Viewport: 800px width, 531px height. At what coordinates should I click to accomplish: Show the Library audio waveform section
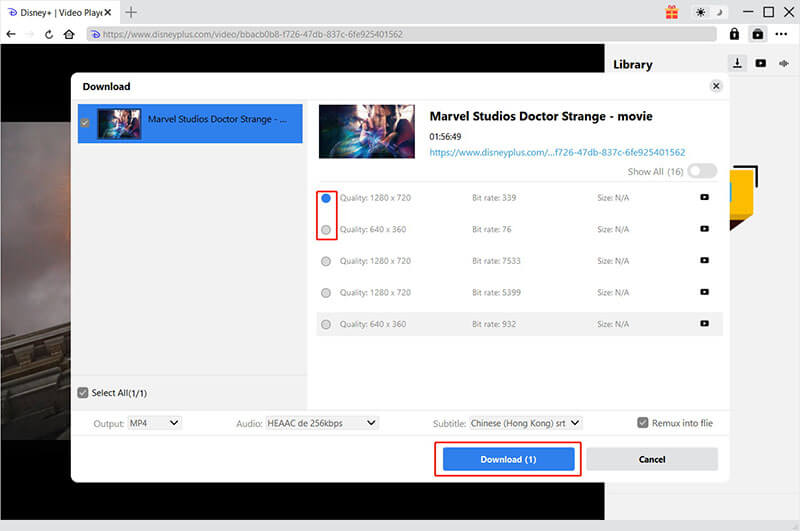783,63
